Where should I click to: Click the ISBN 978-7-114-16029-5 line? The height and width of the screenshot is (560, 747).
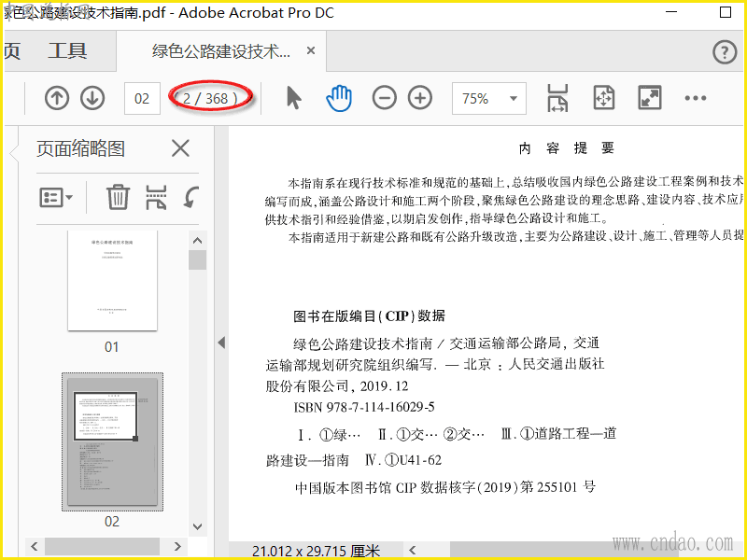[364, 407]
